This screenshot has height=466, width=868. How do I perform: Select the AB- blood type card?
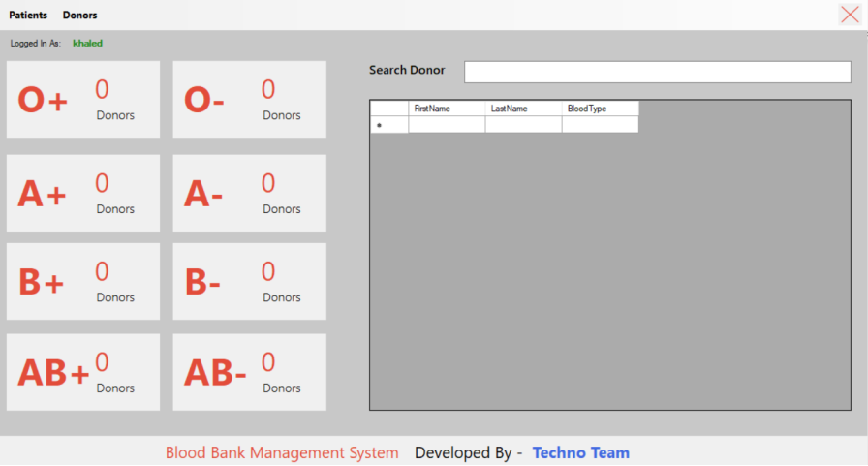tap(249, 372)
